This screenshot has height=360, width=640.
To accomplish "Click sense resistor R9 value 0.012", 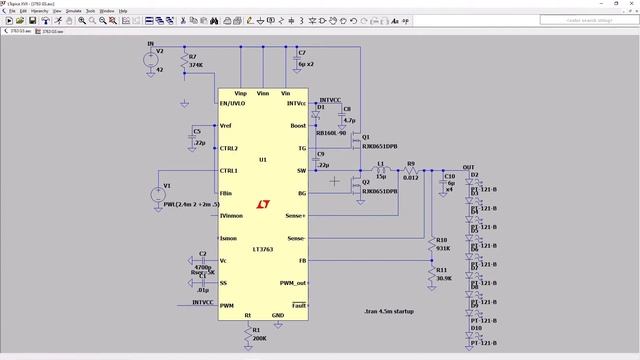I will (x=411, y=178).
